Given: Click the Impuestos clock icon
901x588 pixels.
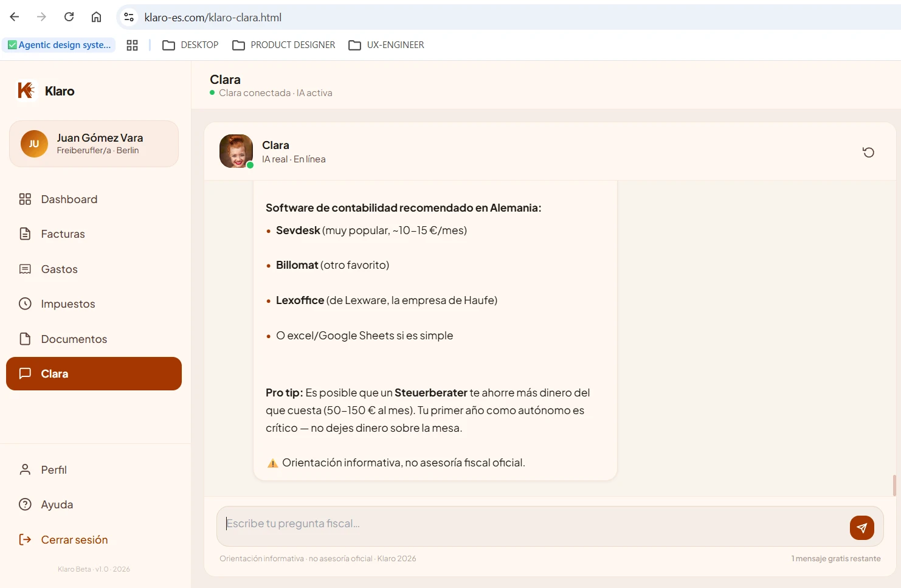Looking at the screenshot, I should [25, 303].
